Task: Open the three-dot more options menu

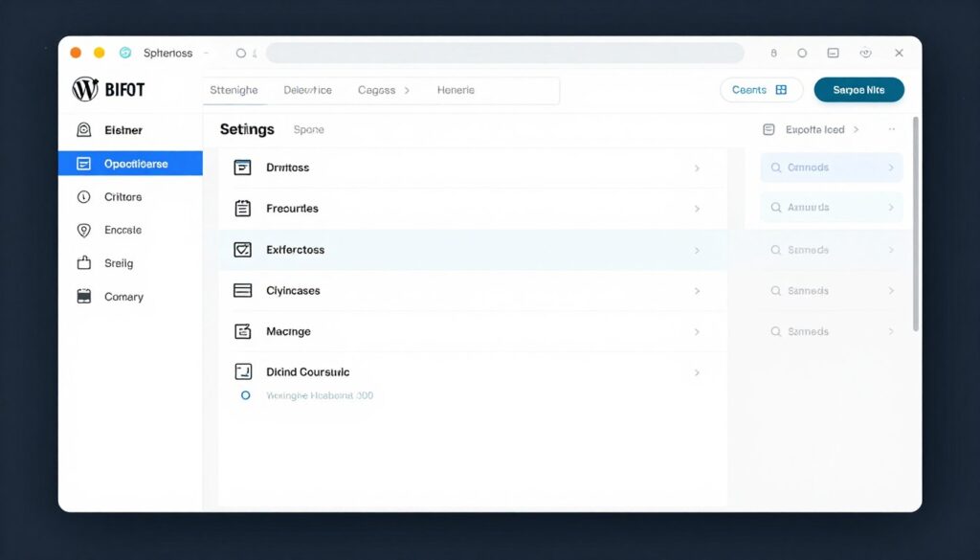Action: point(892,129)
